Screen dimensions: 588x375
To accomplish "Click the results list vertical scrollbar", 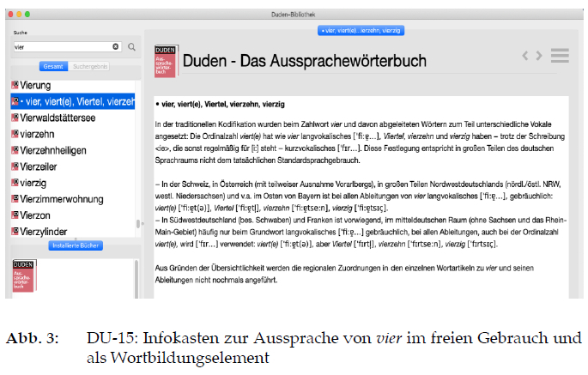I will click(x=137, y=225).
